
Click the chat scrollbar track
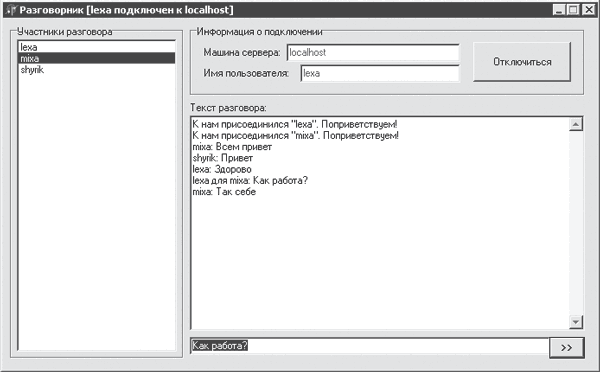point(576,223)
